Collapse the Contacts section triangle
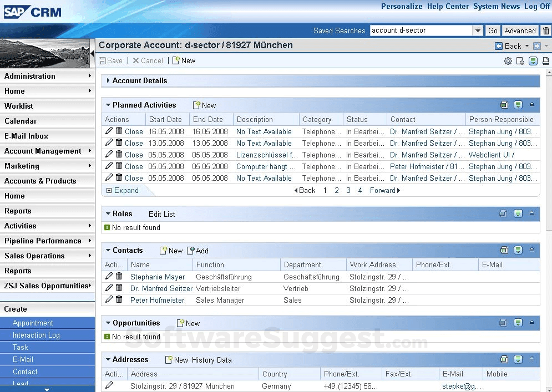This screenshot has height=392, width=552. [x=108, y=250]
